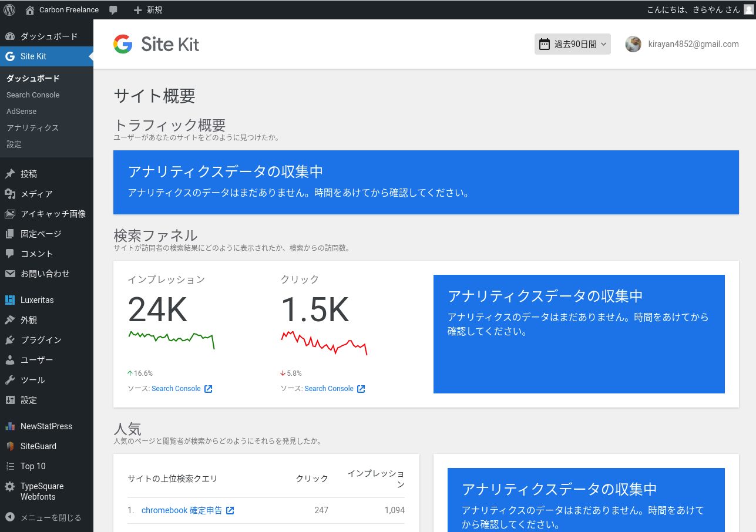Click the plug icon next to プラグイン
The height and width of the screenshot is (532, 756).
tap(9, 340)
